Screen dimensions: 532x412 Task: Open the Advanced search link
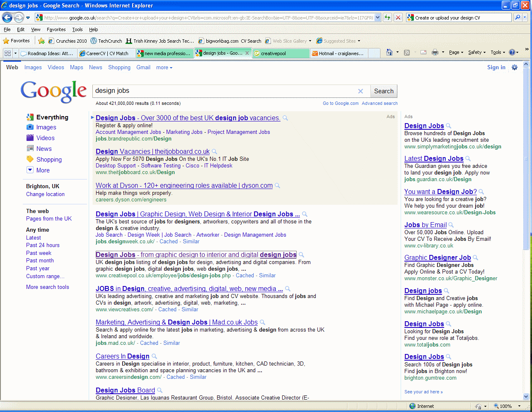click(380, 103)
